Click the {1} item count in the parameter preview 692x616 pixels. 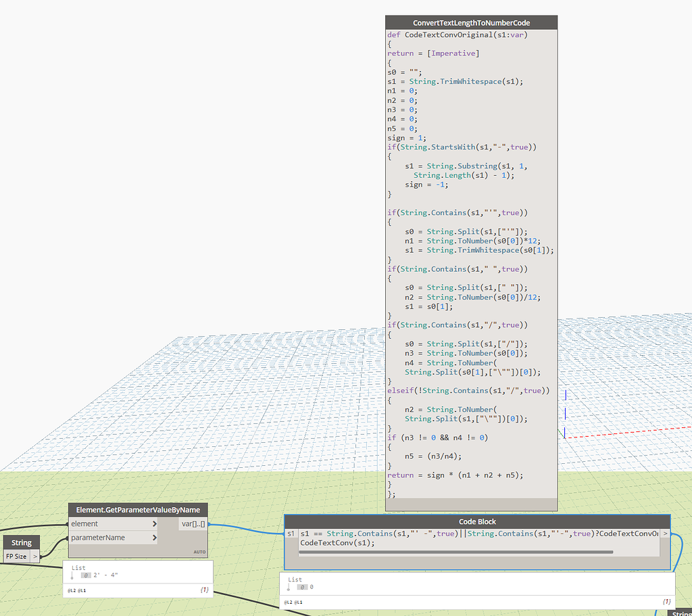coord(203,590)
